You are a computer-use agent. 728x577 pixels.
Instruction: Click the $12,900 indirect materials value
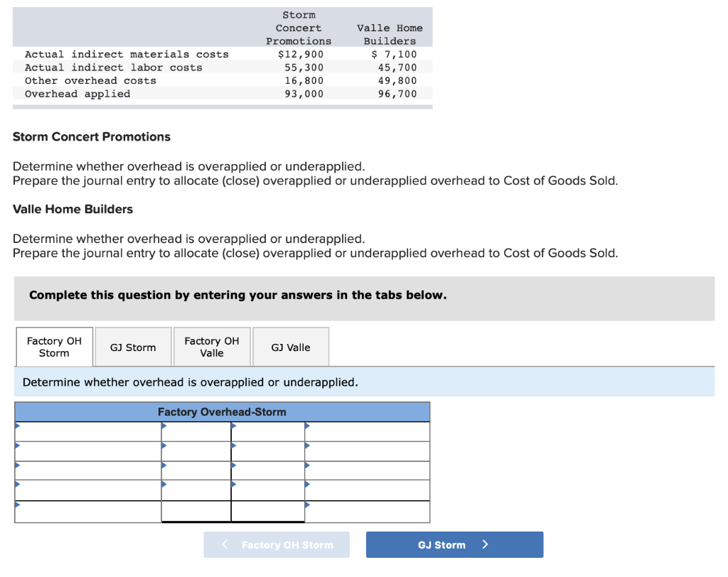click(x=301, y=54)
